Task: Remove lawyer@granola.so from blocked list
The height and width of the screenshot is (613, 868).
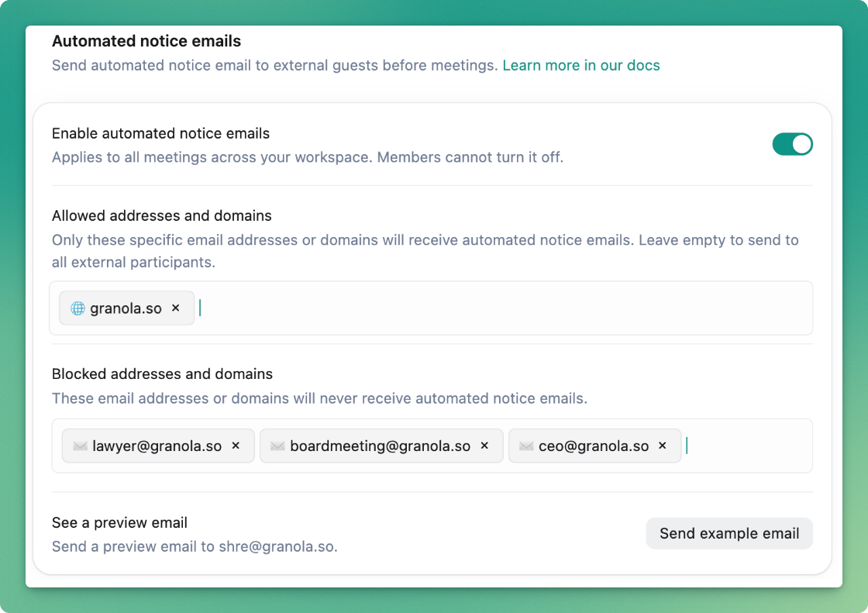Action: click(x=236, y=446)
